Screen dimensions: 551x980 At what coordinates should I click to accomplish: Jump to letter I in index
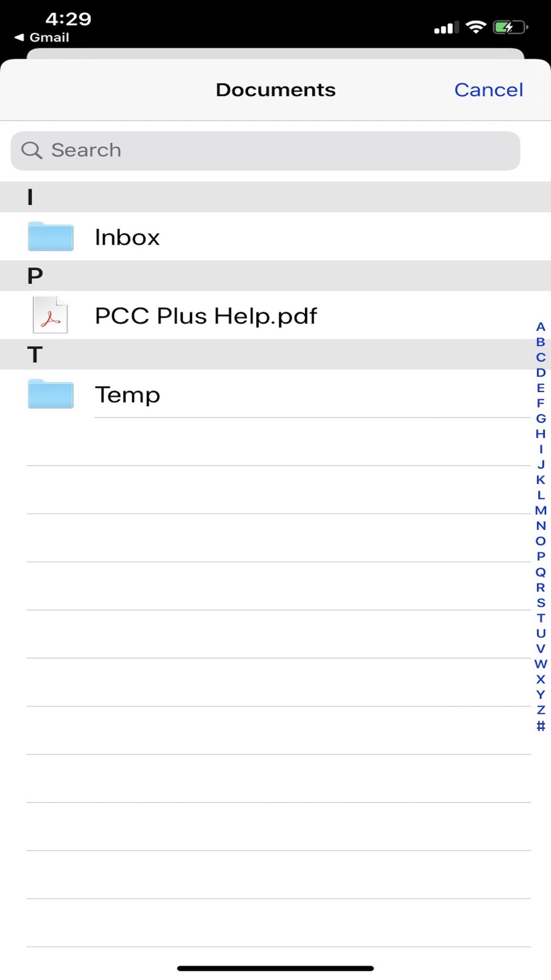coord(541,449)
